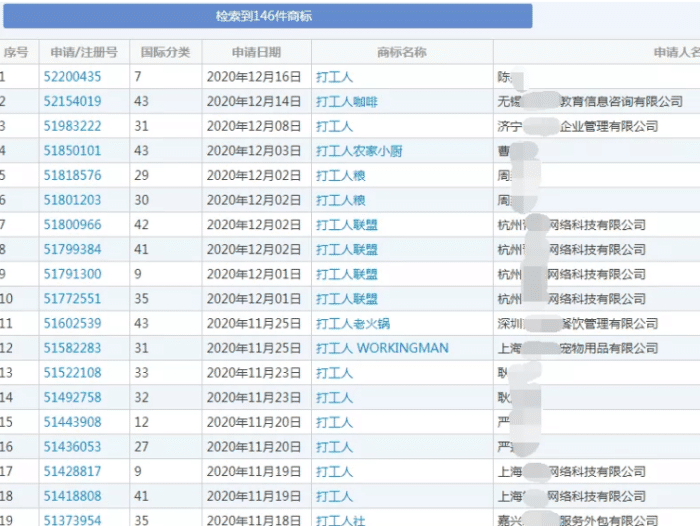The width and height of the screenshot is (700, 526).
Task: Open trademark 打工人 WORKINGMAN
Action: 382,348
